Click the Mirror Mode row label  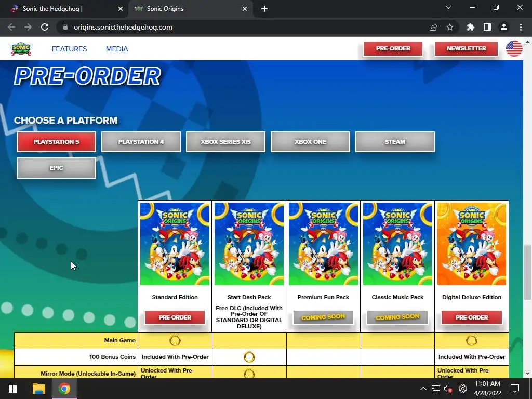(88, 374)
